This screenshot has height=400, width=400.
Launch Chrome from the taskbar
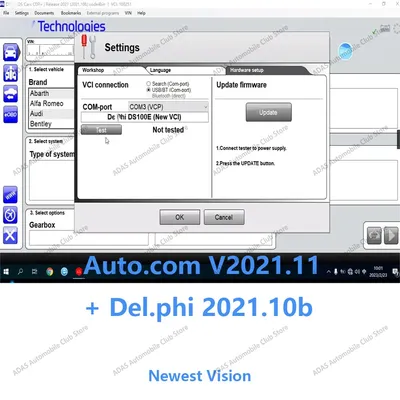(49, 272)
